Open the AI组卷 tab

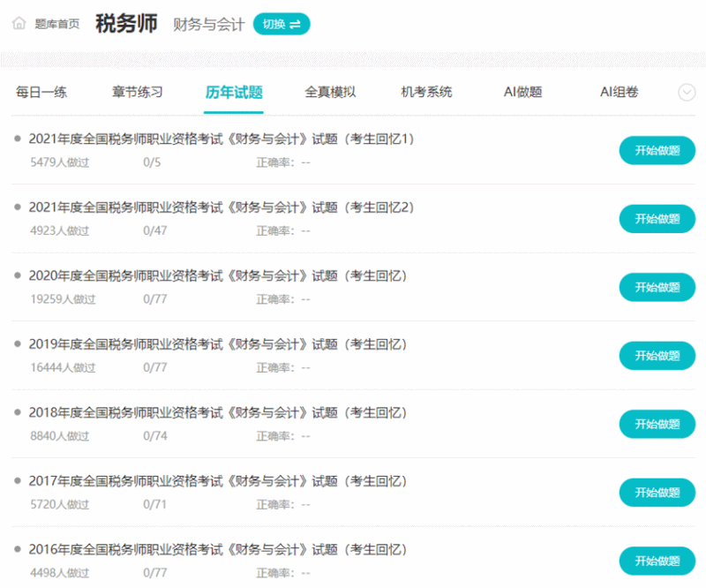click(x=619, y=92)
